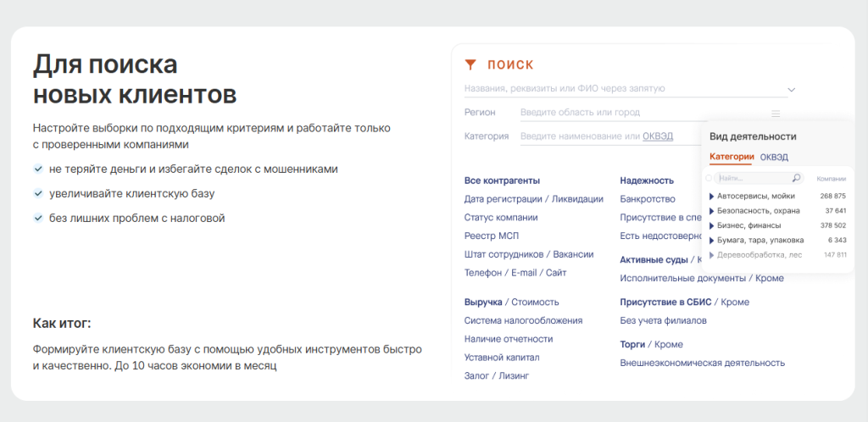
Task: Expand the Безопасность, охрана category
Action: (x=711, y=211)
